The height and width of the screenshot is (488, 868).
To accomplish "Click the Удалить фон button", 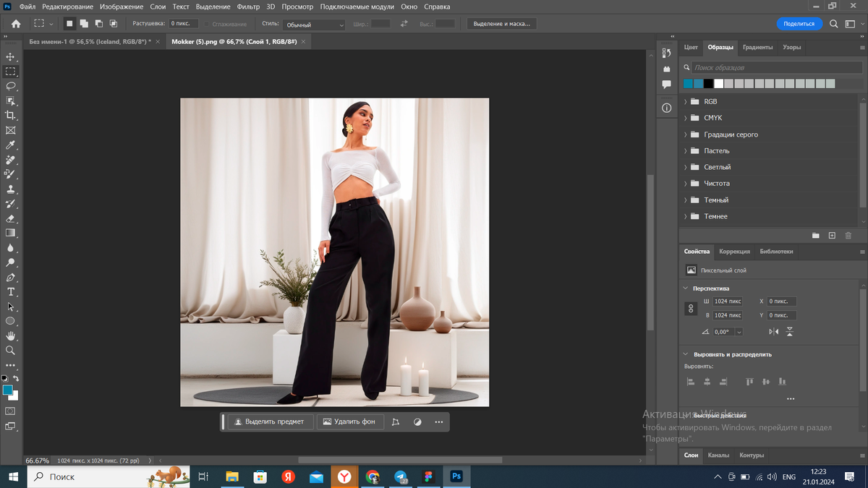I will [349, 421].
